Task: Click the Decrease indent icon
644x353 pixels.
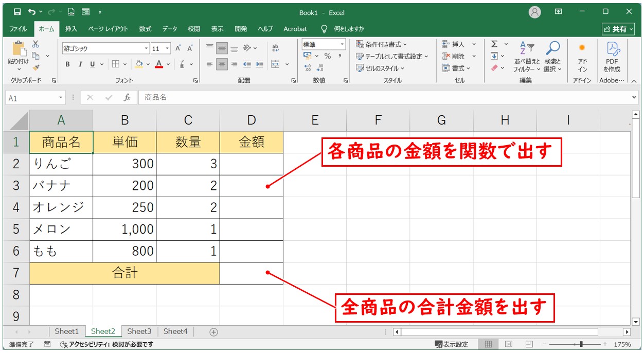Action: [x=247, y=64]
